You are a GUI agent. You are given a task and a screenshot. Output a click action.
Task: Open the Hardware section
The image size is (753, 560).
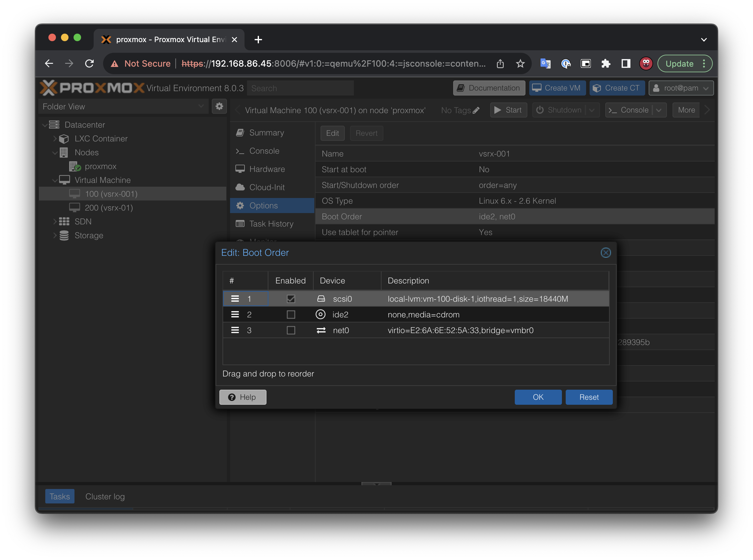(267, 169)
